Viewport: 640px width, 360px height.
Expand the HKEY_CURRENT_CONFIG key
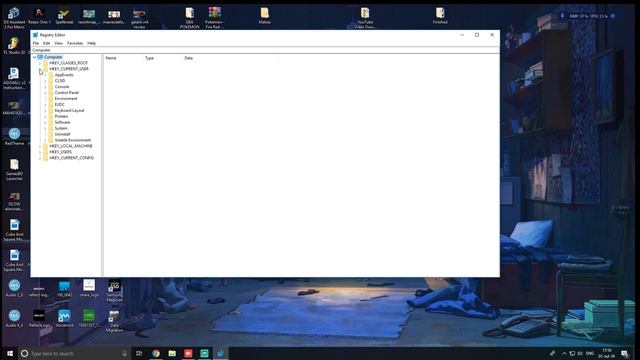(40, 158)
